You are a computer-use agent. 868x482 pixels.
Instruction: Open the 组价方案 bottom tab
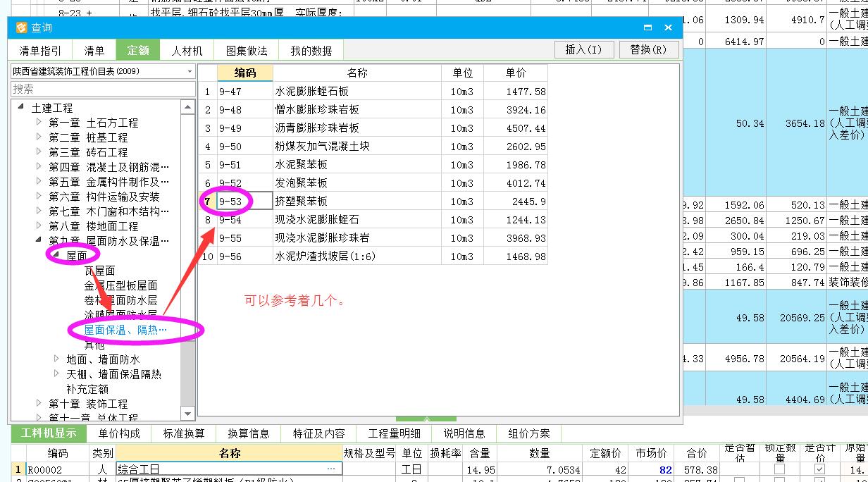pyautogui.click(x=529, y=433)
